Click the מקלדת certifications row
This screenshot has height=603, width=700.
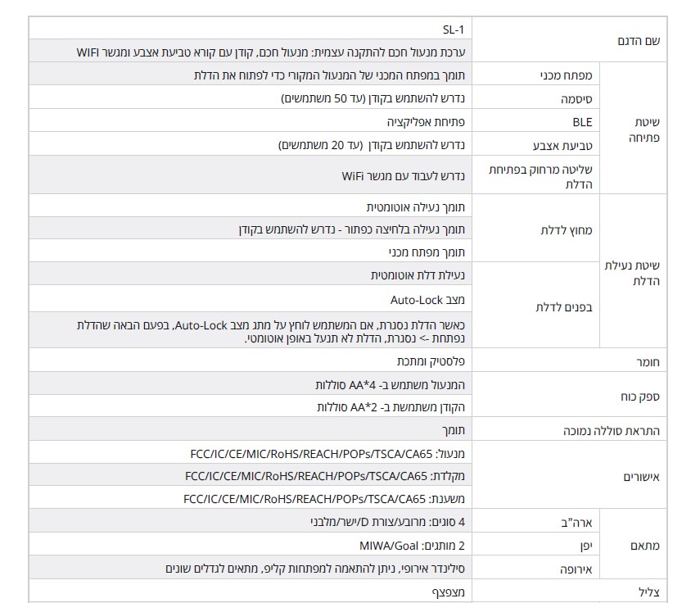point(325,475)
